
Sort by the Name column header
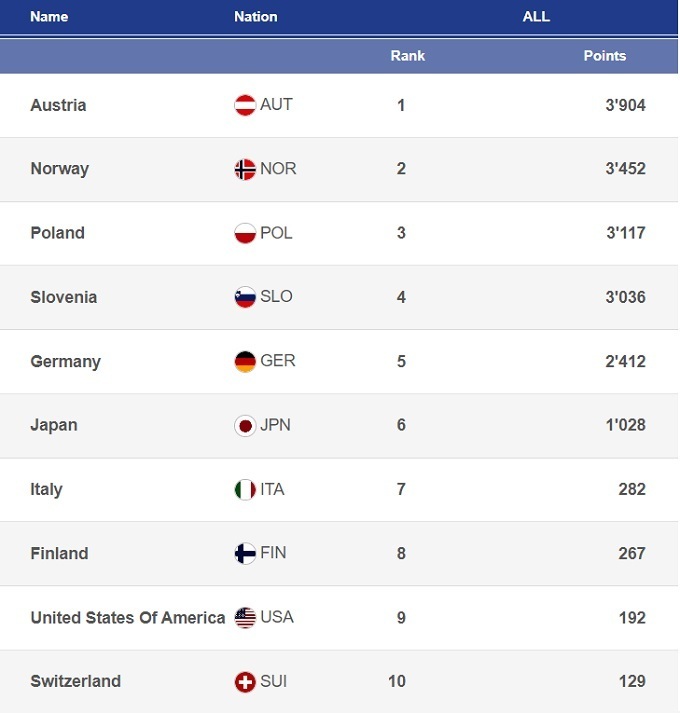coord(49,17)
